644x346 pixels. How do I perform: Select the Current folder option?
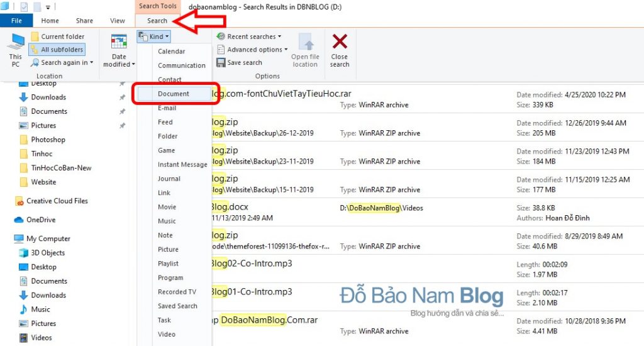[x=57, y=36]
